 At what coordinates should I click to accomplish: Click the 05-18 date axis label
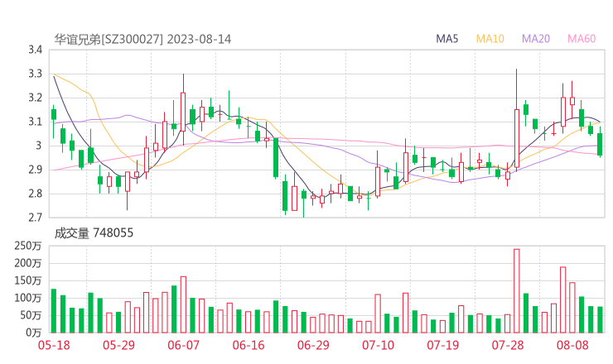tap(54, 345)
